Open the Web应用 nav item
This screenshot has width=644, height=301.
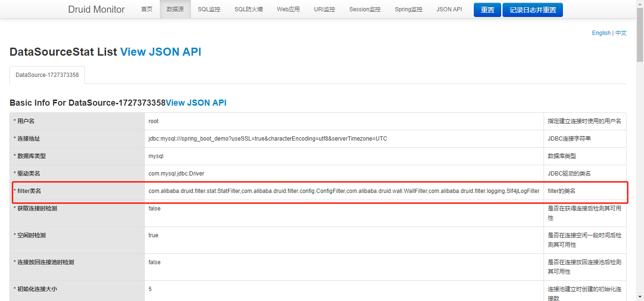click(x=288, y=9)
